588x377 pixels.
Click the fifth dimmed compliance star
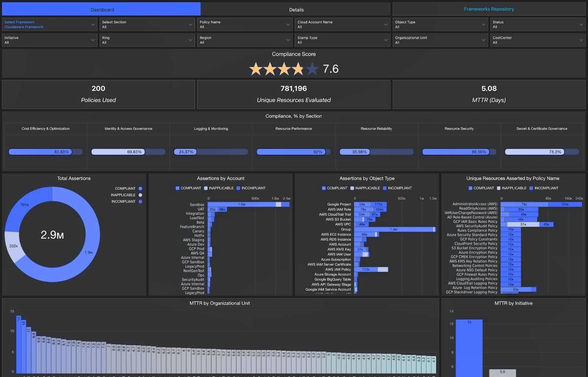tap(312, 69)
